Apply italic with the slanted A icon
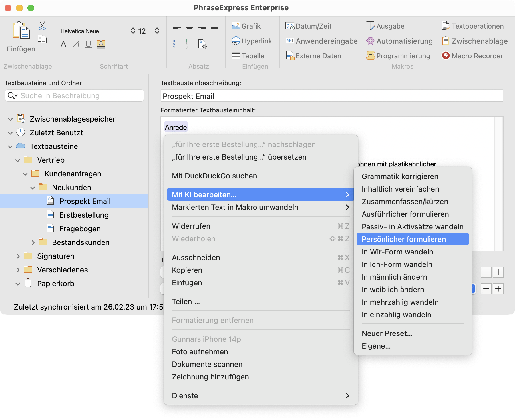 [76, 44]
